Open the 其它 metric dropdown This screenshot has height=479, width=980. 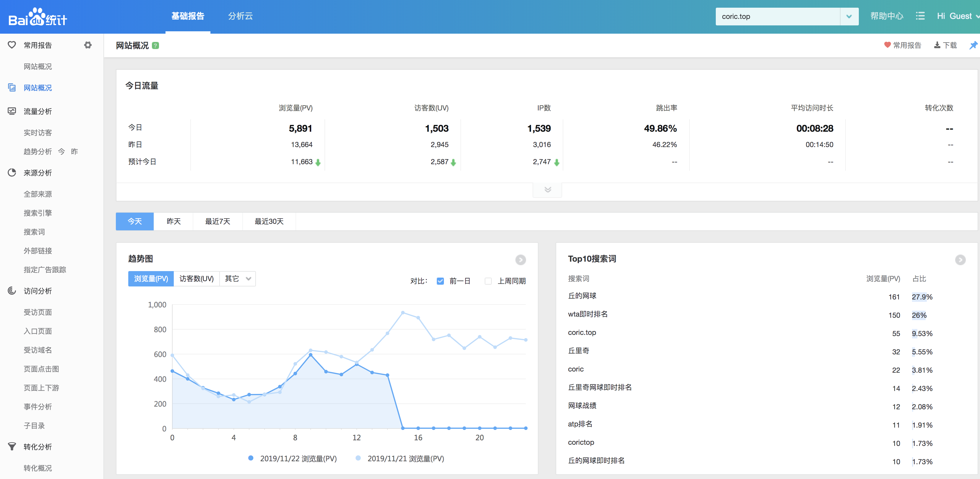(x=237, y=279)
